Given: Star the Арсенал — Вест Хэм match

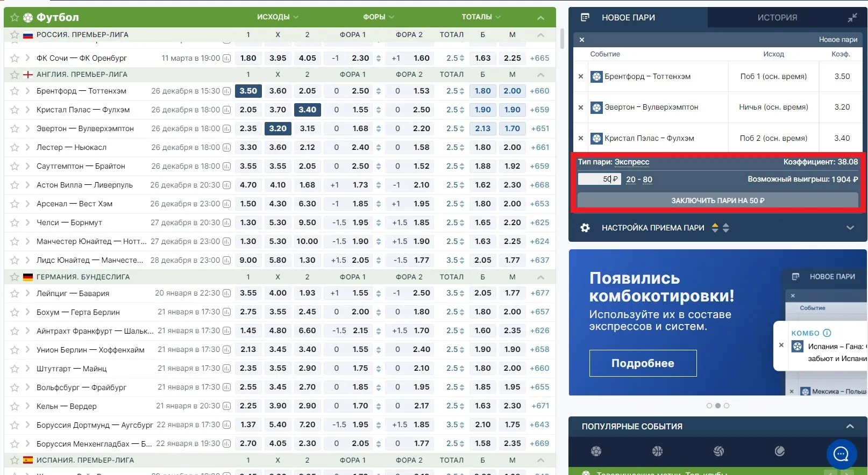Looking at the screenshot, I should (x=15, y=204).
